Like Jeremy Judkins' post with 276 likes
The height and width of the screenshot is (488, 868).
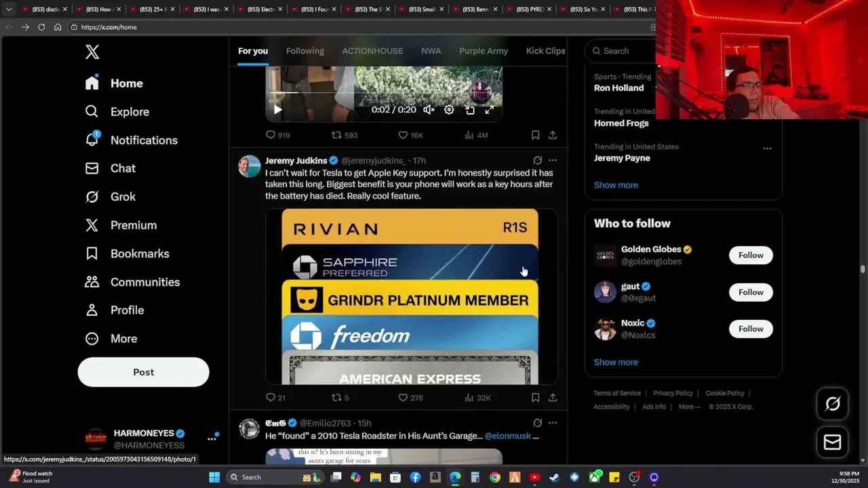point(410,397)
